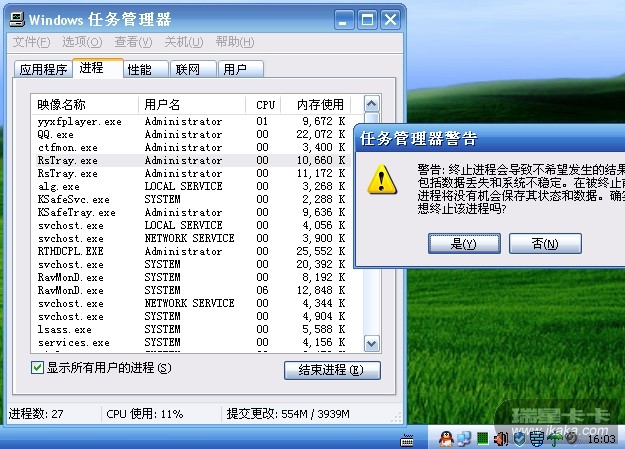Select the KSafeTray.exe process row
This screenshot has height=449, width=625.
pos(191,212)
